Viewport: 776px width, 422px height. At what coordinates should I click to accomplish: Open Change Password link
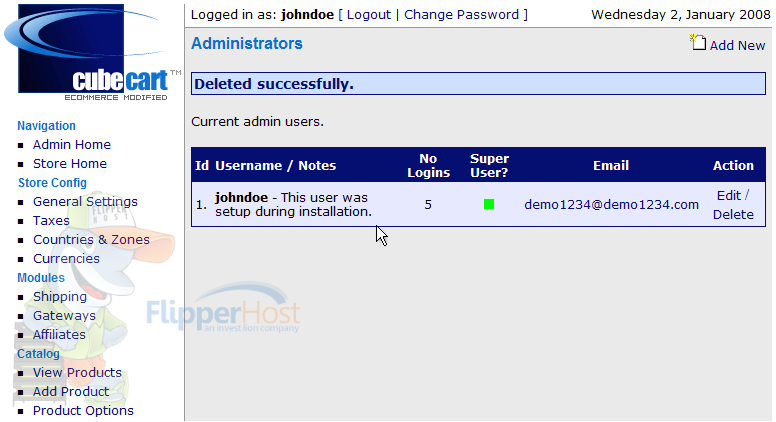(461, 15)
